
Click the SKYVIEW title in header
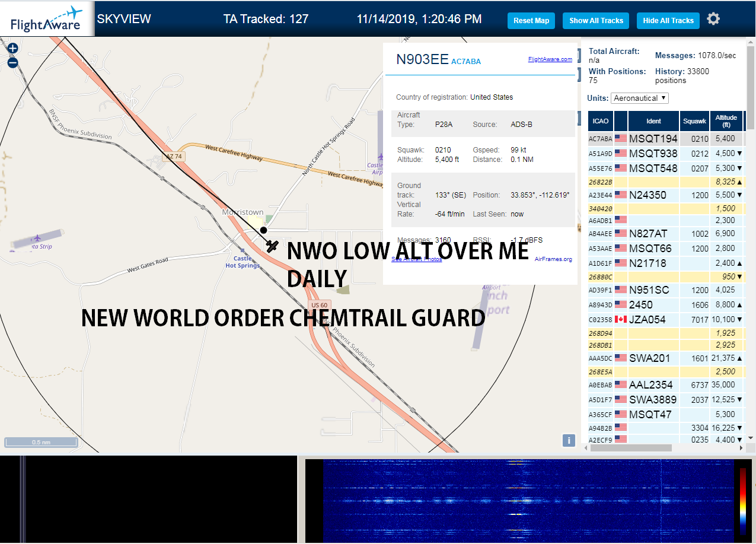pos(124,19)
